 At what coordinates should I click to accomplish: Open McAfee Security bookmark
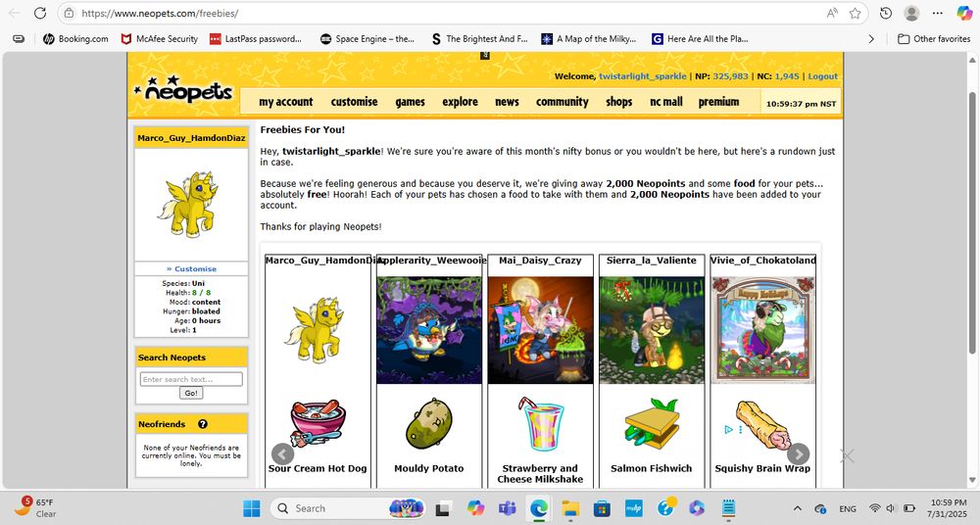160,39
